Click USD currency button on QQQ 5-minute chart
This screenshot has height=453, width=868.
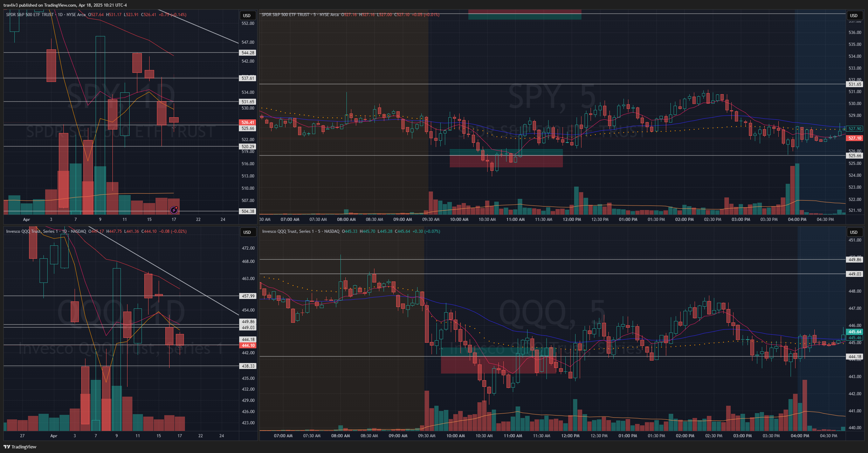pos(854,232)
